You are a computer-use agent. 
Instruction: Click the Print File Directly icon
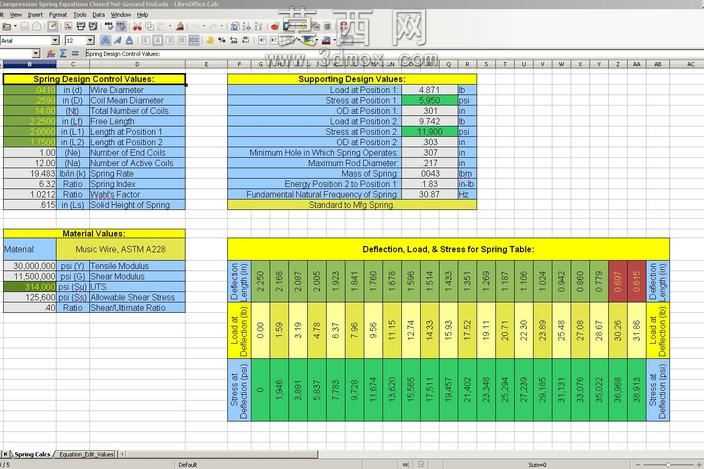[x=81, y=26]
